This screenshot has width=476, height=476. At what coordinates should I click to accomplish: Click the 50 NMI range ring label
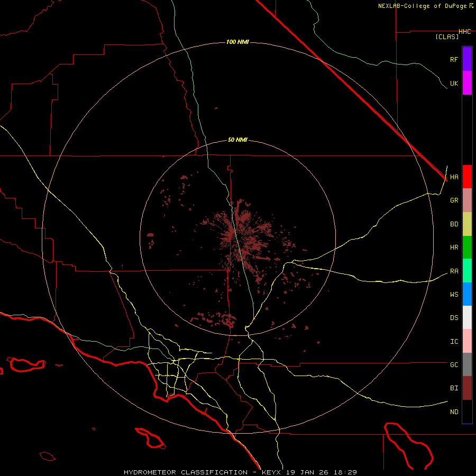click(x=237, y=140)
